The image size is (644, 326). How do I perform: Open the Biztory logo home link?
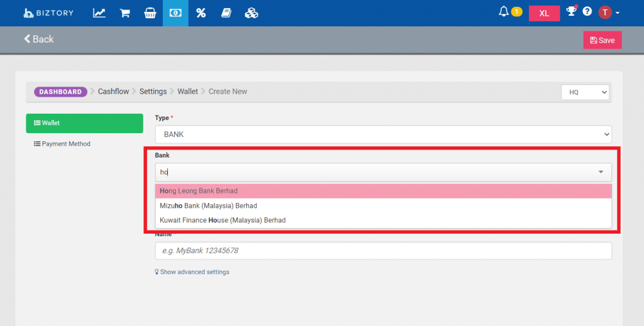click(48, 13)
